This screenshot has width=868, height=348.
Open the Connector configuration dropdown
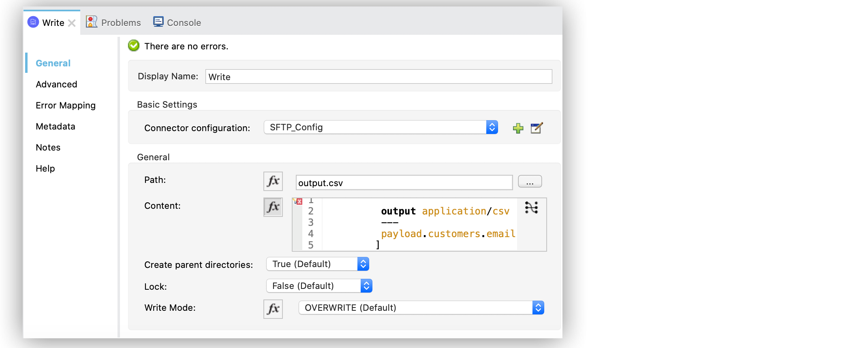pos(492,127)
